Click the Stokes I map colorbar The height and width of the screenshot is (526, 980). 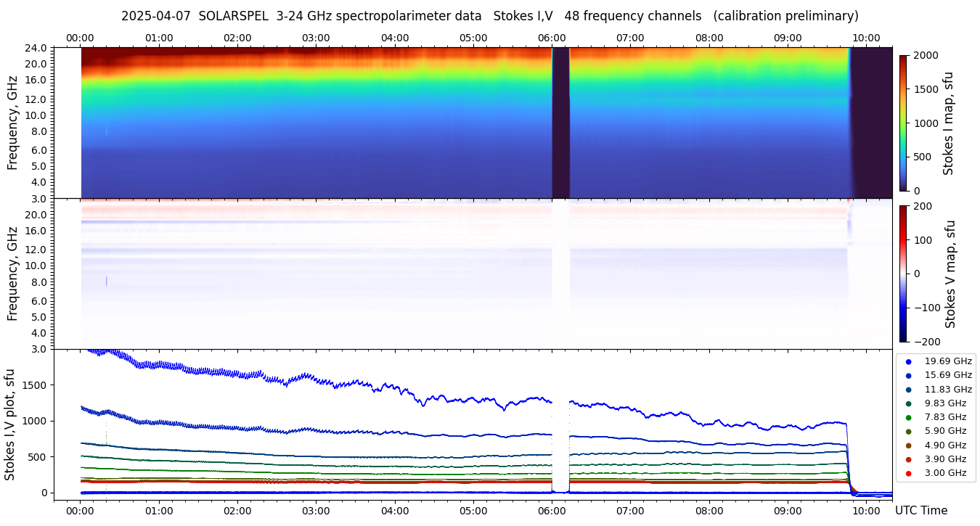(x=903, y=123)
